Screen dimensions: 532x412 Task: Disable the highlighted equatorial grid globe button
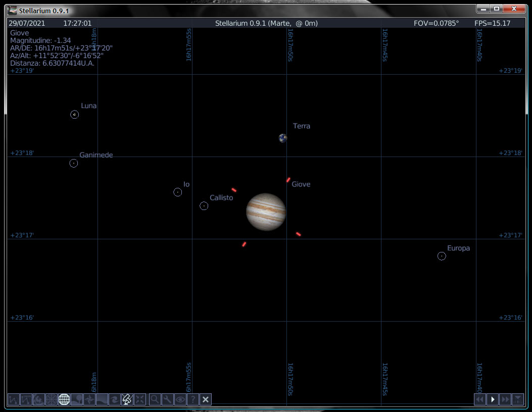(64, 399)
